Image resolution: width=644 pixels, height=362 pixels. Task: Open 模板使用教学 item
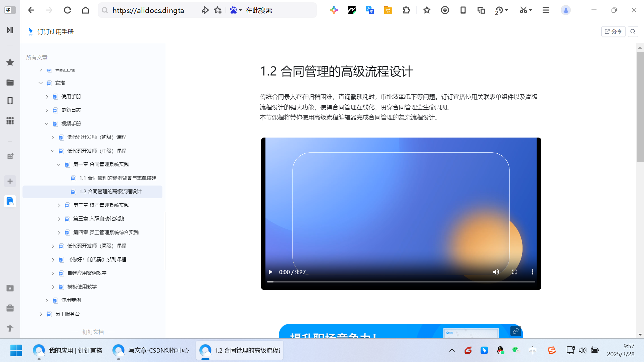(x=82, y=287)
